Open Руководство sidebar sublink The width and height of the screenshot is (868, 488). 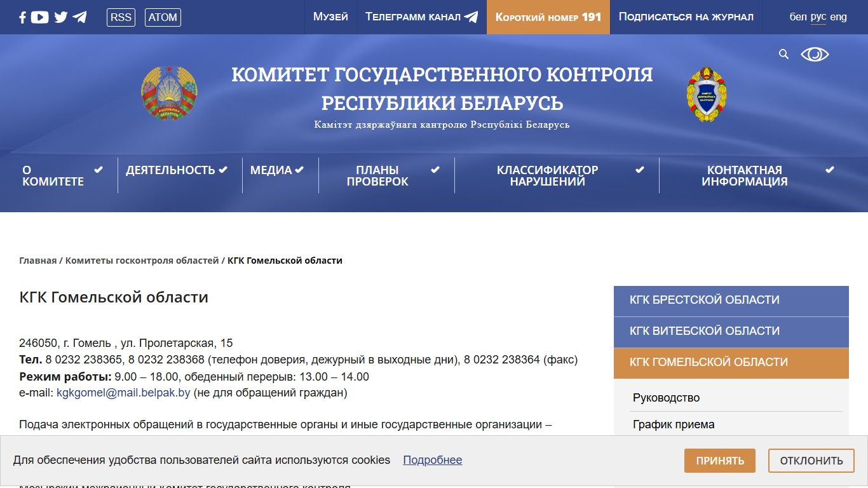(x=666, y=398)
